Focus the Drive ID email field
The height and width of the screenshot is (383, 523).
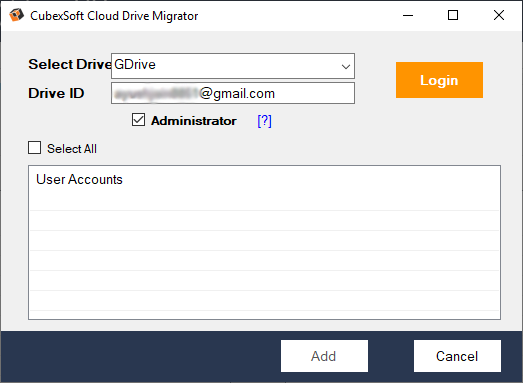(232, 93)
